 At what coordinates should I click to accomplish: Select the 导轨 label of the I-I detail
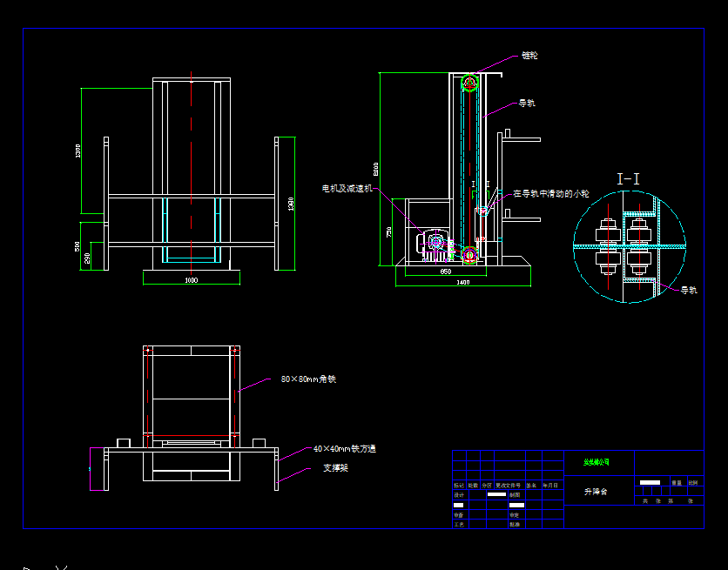pyautogui.click(x=689, y=291)
